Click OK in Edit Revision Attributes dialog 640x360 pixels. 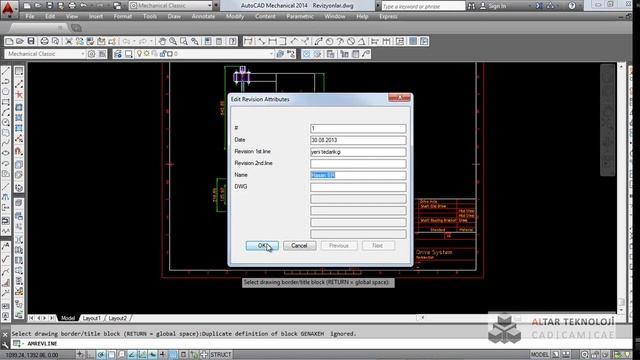262,246
